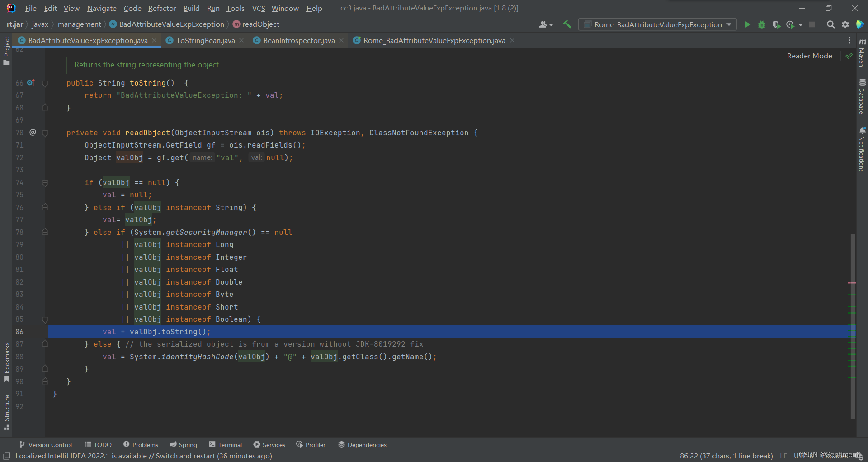Open the Maven tool window
The height and width of the screenshot is (462, 868).
pyautogui.click(x=862, y=53)
